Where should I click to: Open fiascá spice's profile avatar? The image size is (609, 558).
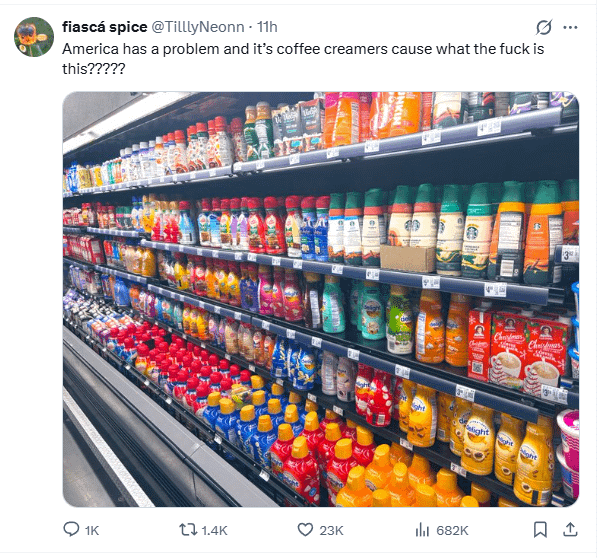point(34,37)
